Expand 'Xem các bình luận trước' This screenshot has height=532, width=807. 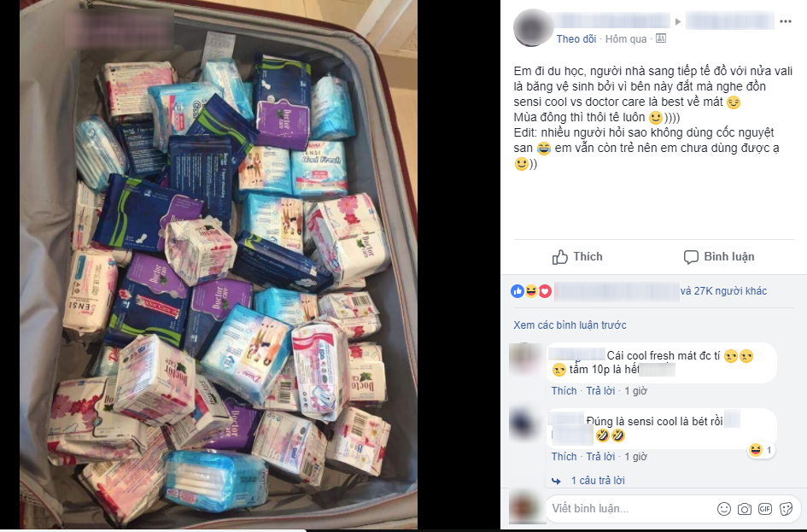point(570,325)
